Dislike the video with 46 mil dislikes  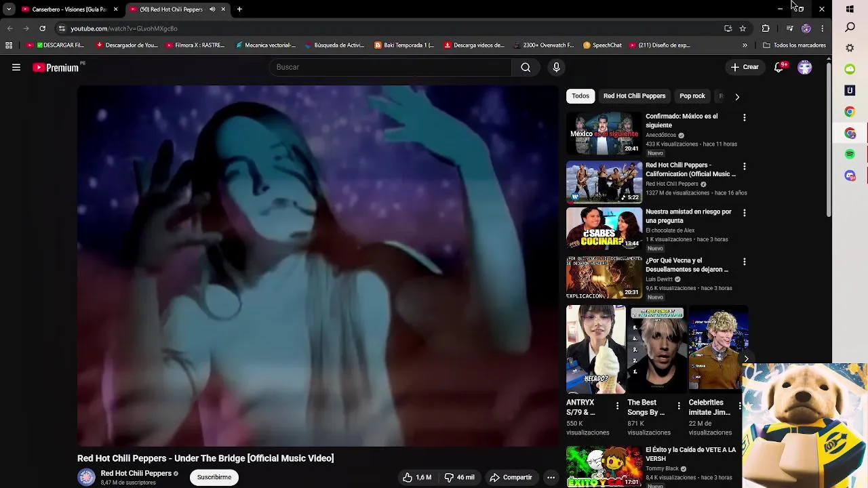(x=459, y=477)
